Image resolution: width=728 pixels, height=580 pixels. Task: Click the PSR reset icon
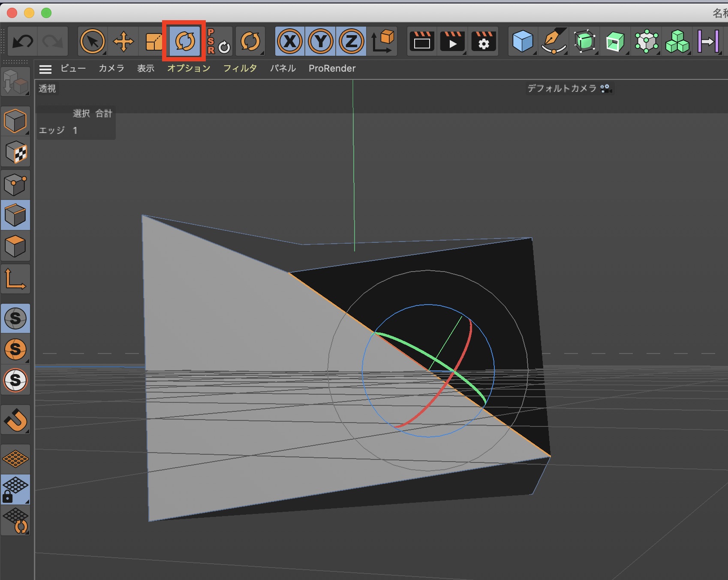pyautogui.click(x=219, y=42)
